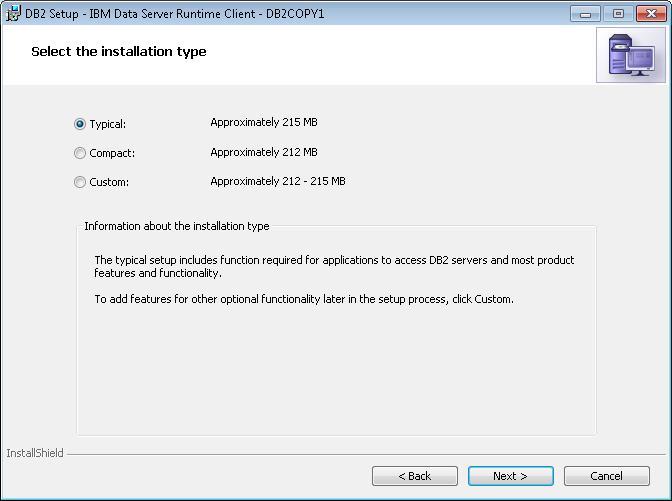Viewport: 672px width, 501px height.
Task: Click 'Information about the installation type' label
Action: 177,226
